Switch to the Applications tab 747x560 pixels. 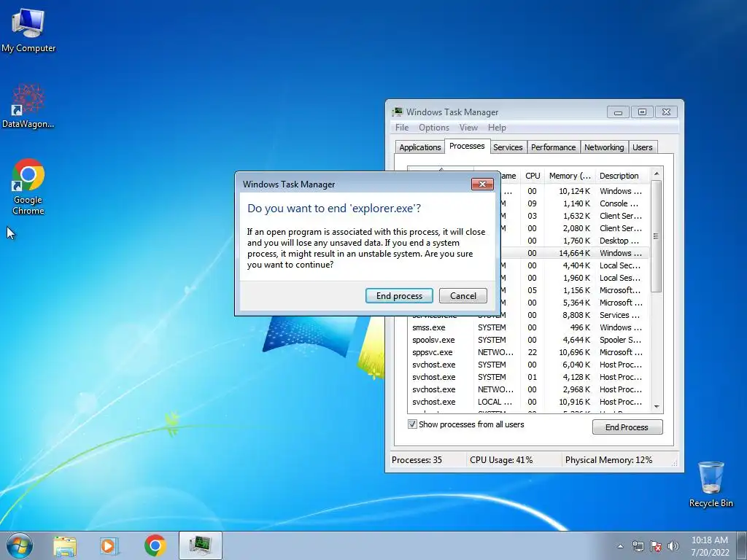pyautogui.click(x=419, y=147)
